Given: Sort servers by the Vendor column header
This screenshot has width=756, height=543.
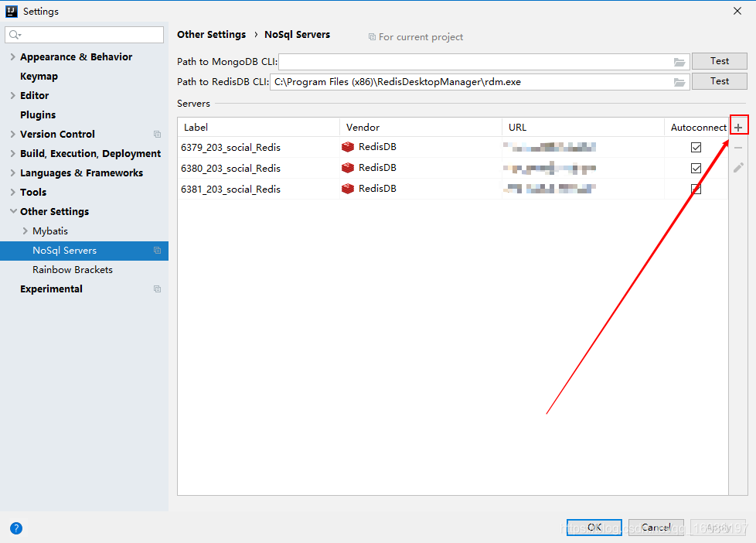Looking at the screenshot, I should (421, 128).
